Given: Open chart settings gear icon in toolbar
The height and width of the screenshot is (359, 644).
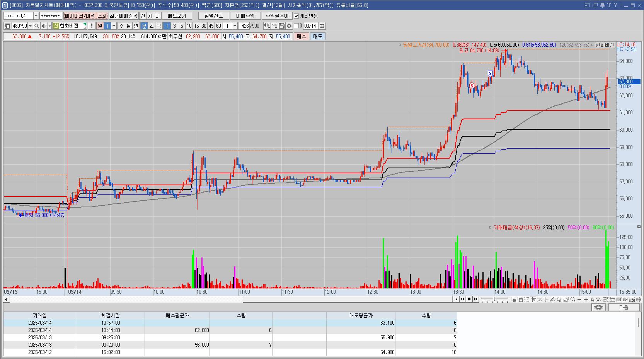Looking at the screenshot, I should pyautogui.click(x=289, y=26).
